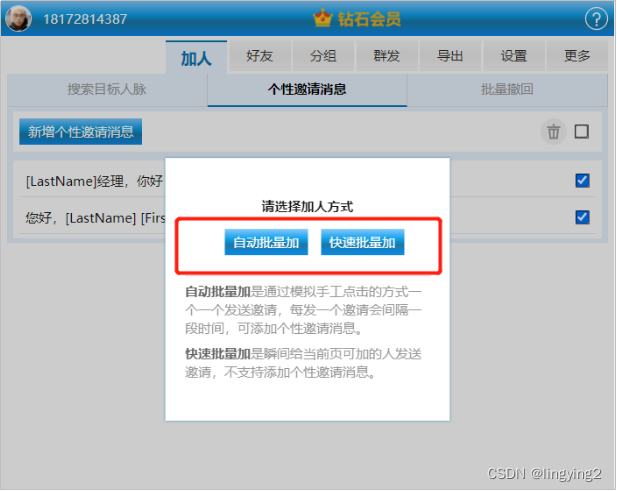Click the 钻石会员 crown icon

pos(323,18)
